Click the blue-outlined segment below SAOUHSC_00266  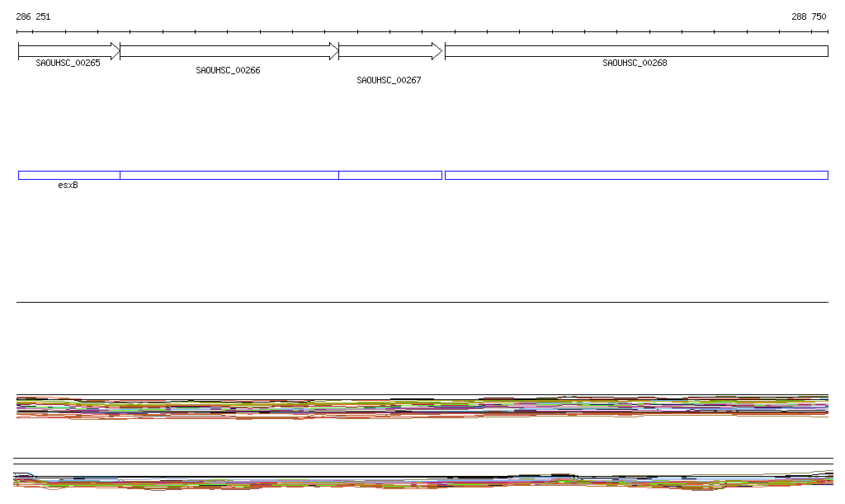pyautogui.click(x=229, y=175)
